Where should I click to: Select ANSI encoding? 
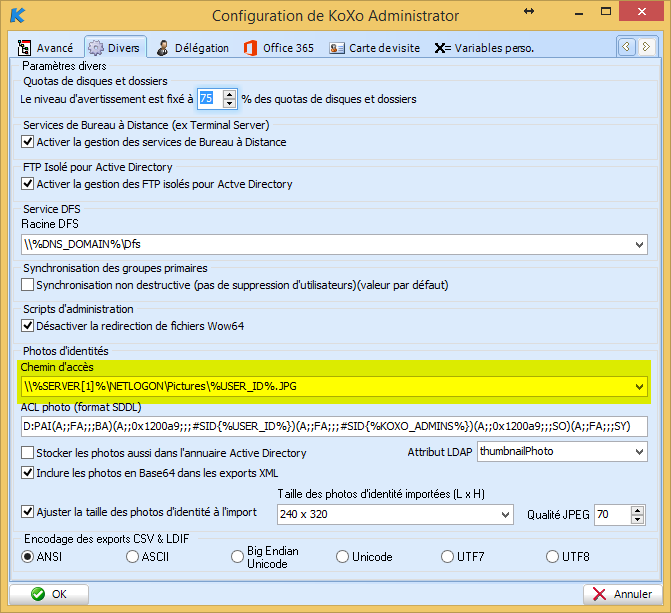point(27,556)
